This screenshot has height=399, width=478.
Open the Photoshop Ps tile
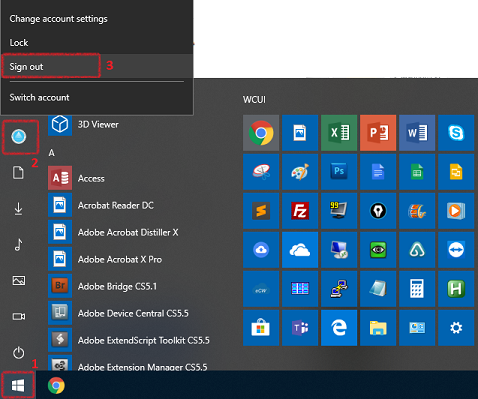(x=339, y=172)
